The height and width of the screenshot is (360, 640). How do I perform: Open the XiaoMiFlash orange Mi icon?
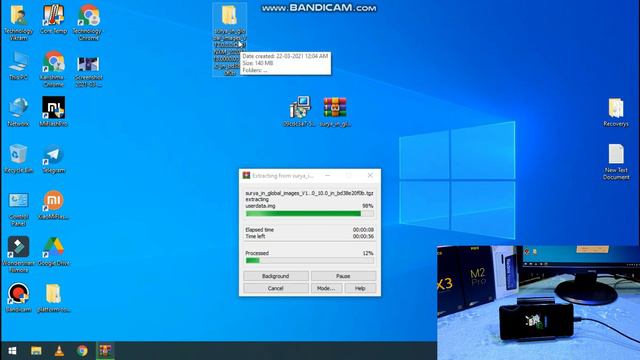(x=53, y=205)
